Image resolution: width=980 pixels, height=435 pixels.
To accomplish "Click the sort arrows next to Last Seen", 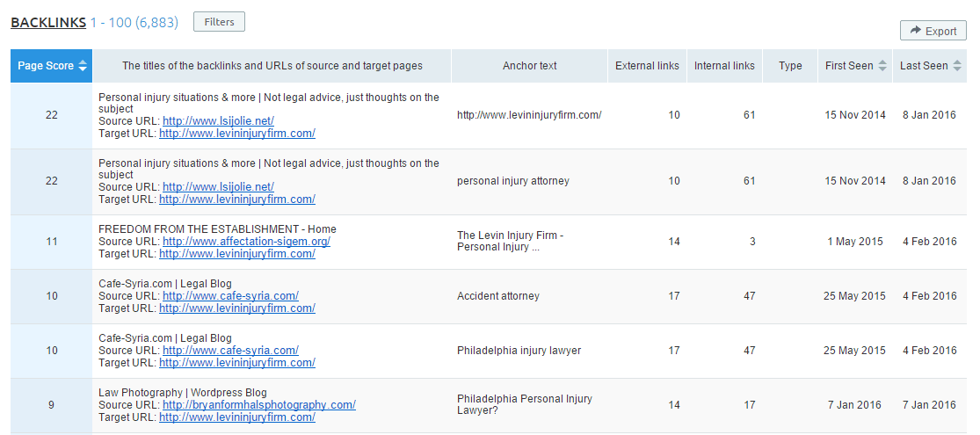I will click(957, 66).
